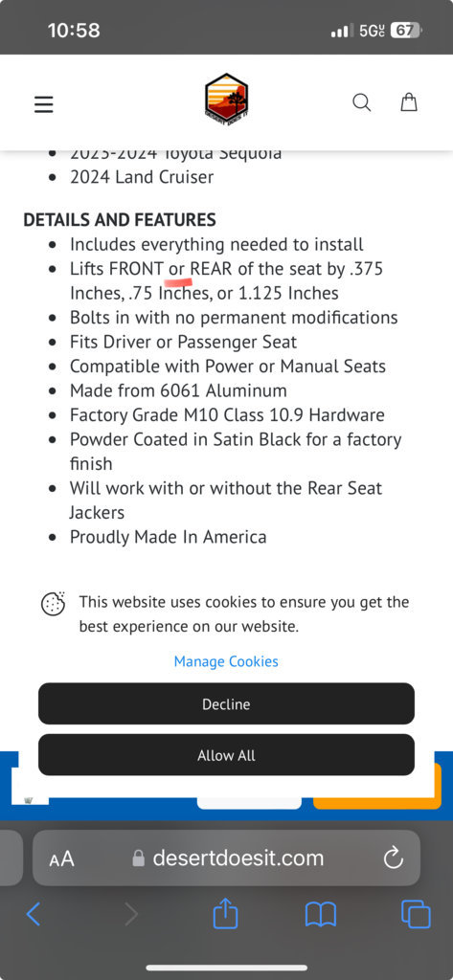453x980 pixels.
Task: Tap the Safari forward arrow
Action: pyautogui.click(x=131, y=914)
